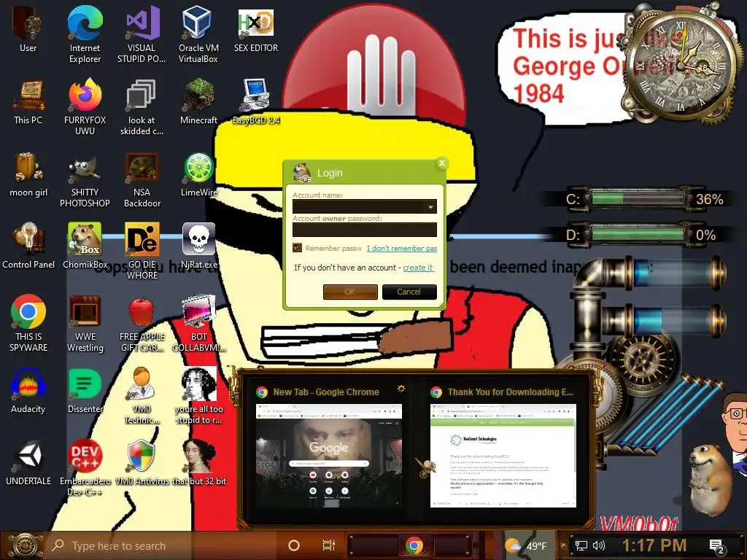Confirm login with the OK button
Image resolution: width=747 pixels, height=560 pixels.
click(x=350, y=292)
